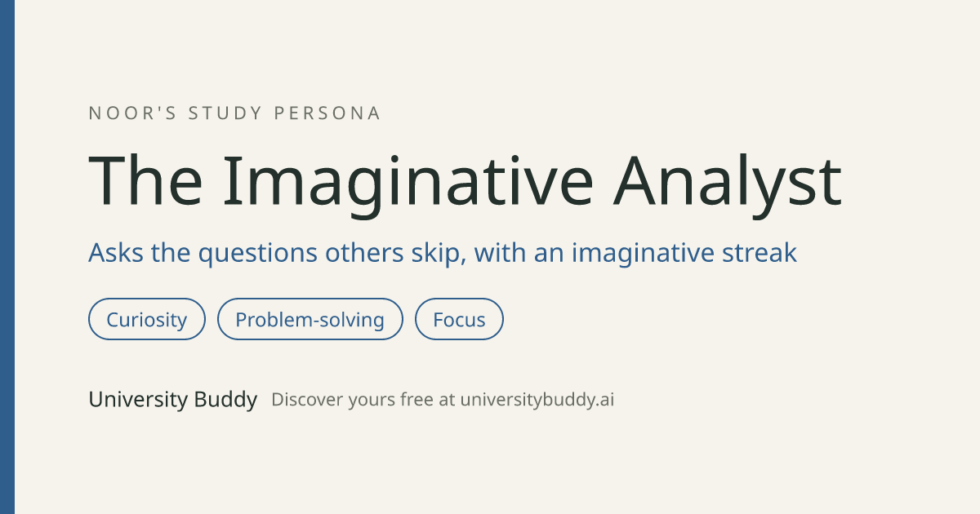The image size is (980, 514).
Task: Click 'imaginative streak' at the subtitle's end
Action: pyautogui.click(x=684, y=253)
